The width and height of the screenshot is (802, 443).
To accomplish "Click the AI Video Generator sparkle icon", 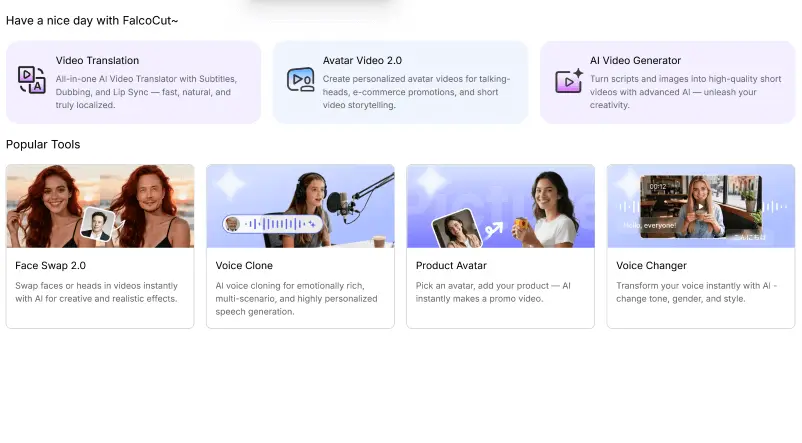I will click(568, 80).
